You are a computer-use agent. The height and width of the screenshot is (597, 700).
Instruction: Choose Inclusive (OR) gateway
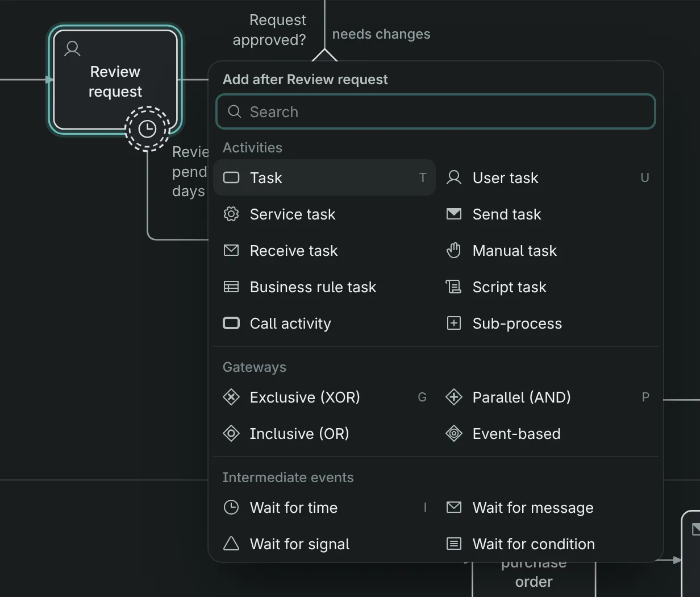click(324, 433)
